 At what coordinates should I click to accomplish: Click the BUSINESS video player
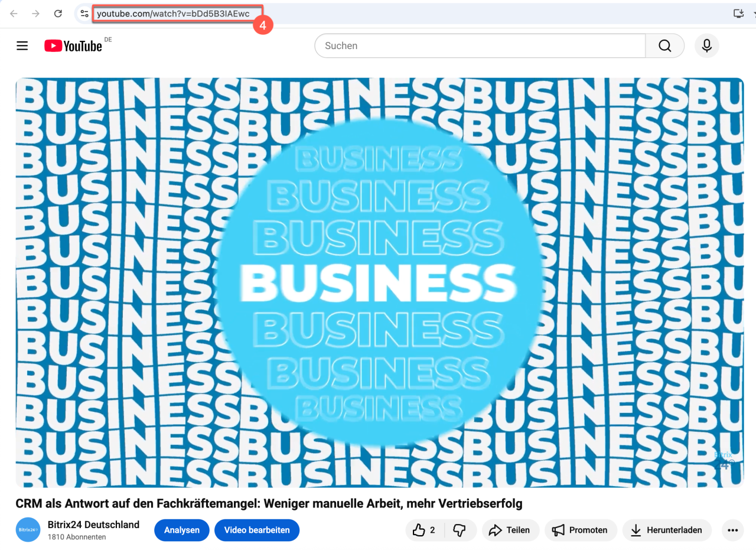pyautogui.click(x=380, y=282)
